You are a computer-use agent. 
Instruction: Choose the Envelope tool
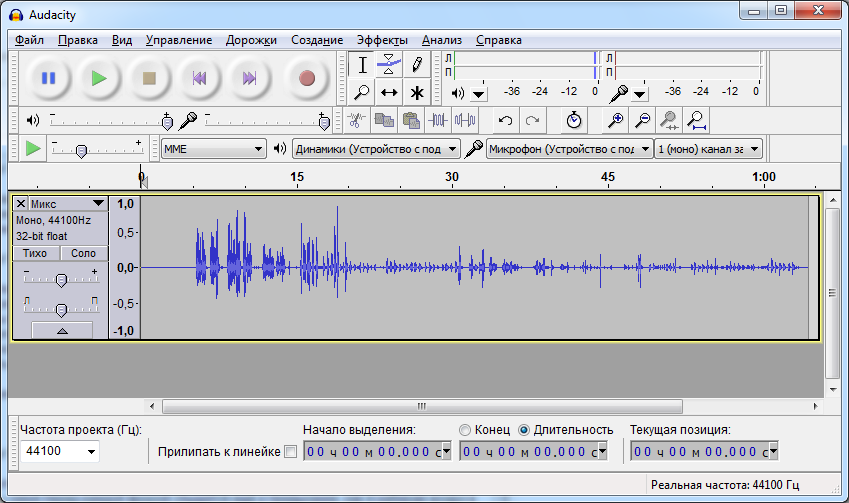tap(389, 65)
